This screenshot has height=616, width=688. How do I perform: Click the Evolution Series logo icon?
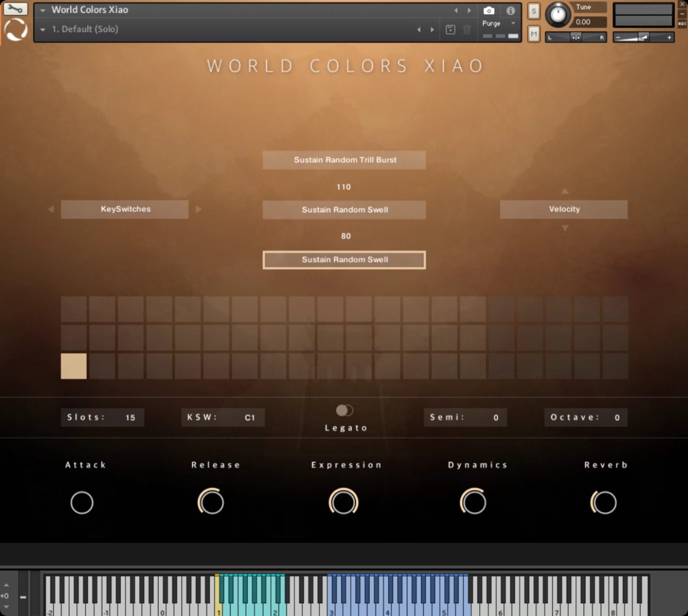tap(15, 30)
